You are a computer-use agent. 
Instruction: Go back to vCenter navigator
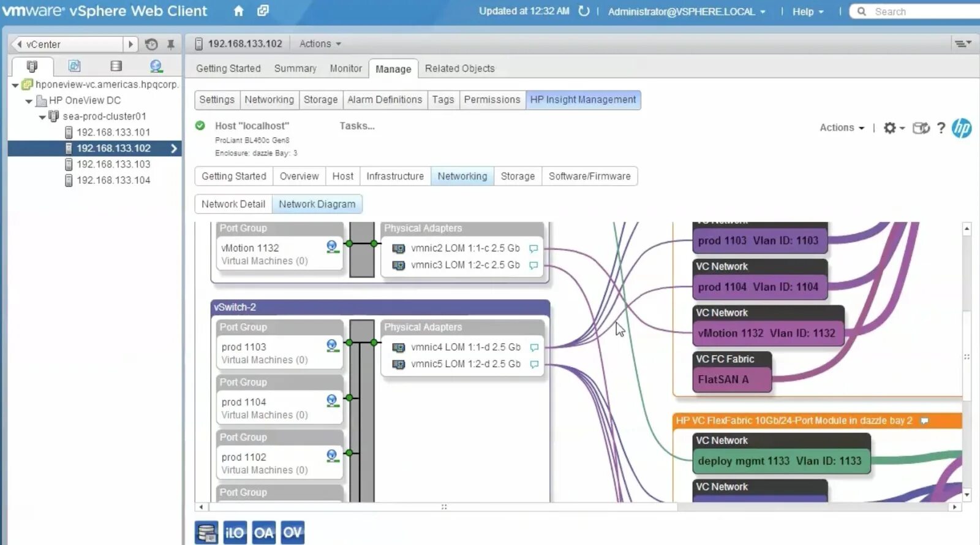tap(67, 44)
